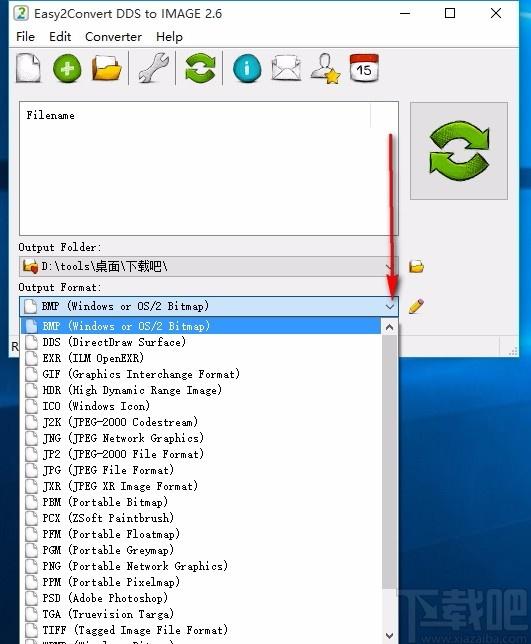The width and height of the screenshot is (531, 644).
Task: Open settings with the wrench icon
Action: pyautogui.click(x=153, y=68)
